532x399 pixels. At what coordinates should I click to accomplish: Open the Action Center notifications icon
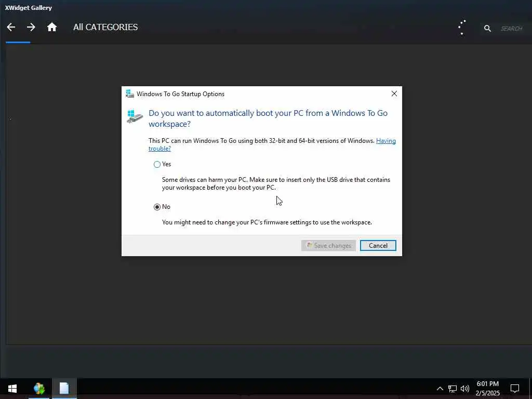tap(515, 389)
